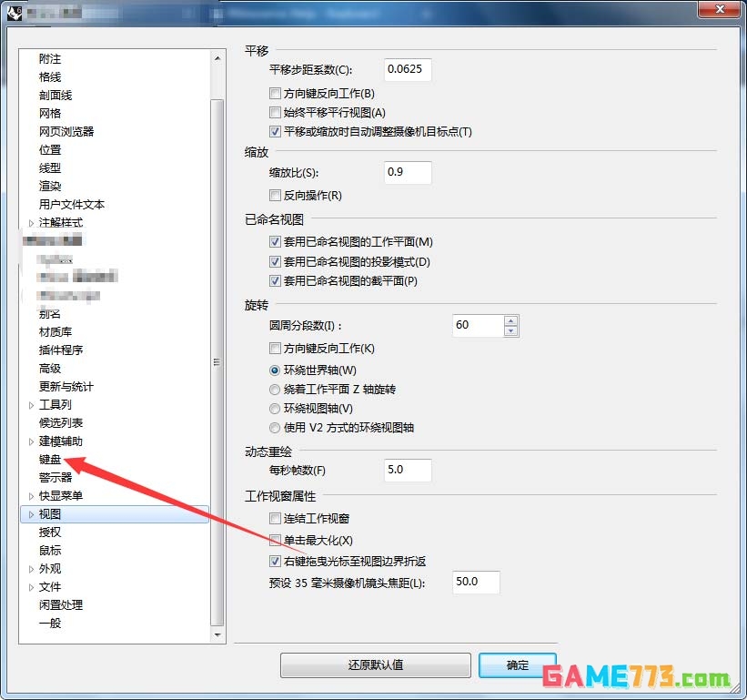This screenshot has height=700, width=747.
Task: Select 线型 in the tree
Action: coord(50,167)
